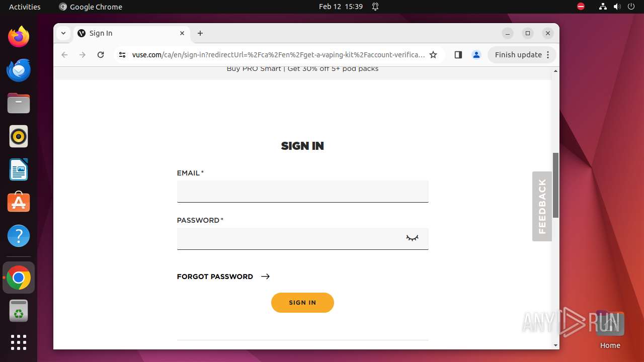Image resolution: width=644 pixels, height=362 pixels.
Task: Open the clock and calendar panel
Action: [341, 7]
